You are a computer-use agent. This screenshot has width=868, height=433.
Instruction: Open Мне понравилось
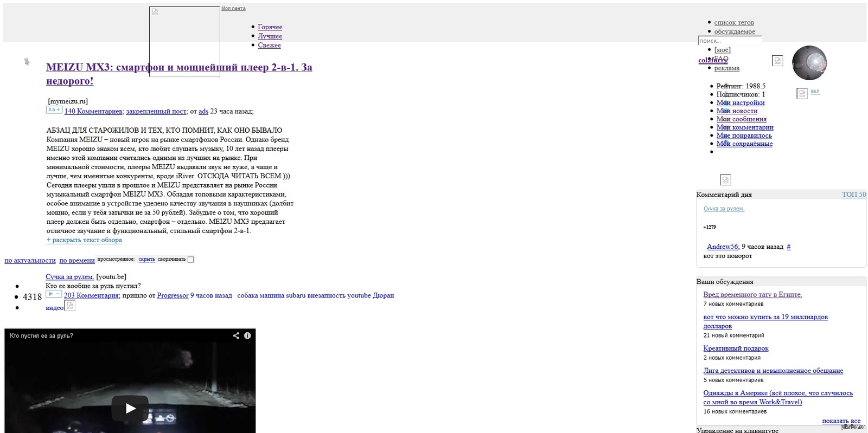(744, 135)
